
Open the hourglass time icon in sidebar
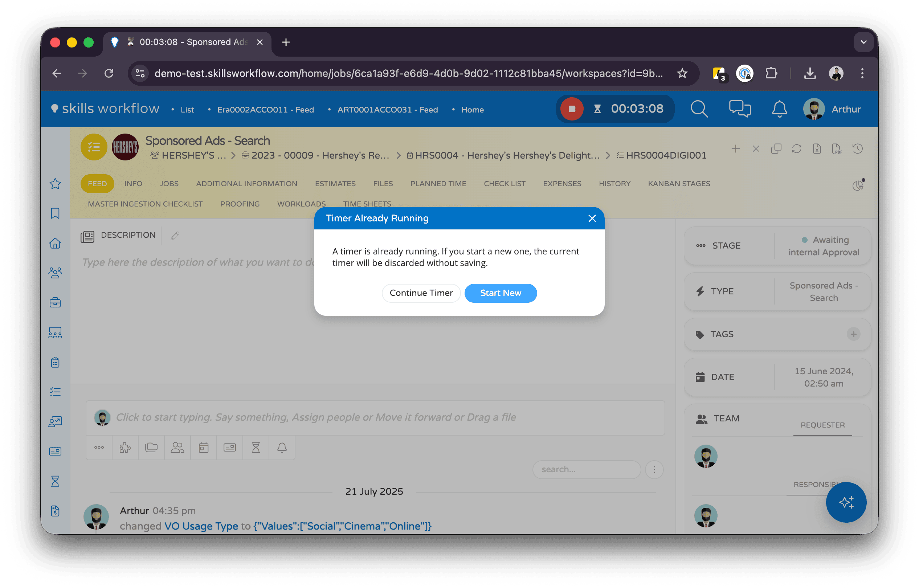click(x=55, y=481)
